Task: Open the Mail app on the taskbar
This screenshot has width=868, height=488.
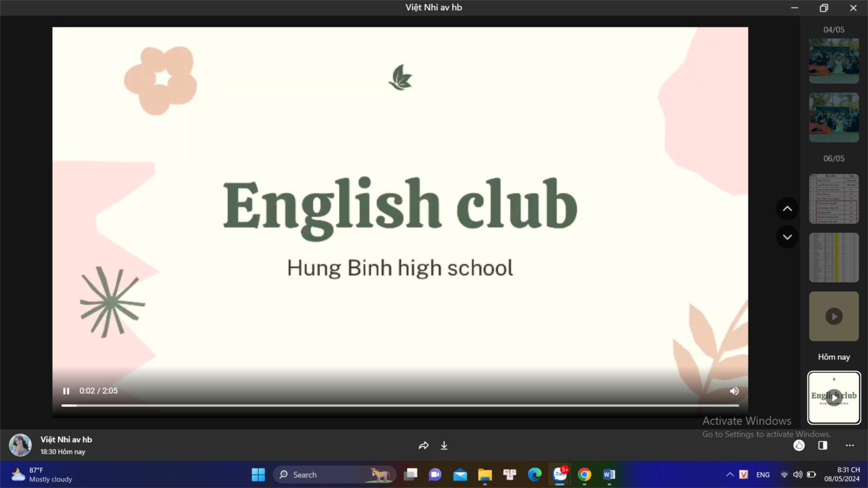Action: click(460, 474)
